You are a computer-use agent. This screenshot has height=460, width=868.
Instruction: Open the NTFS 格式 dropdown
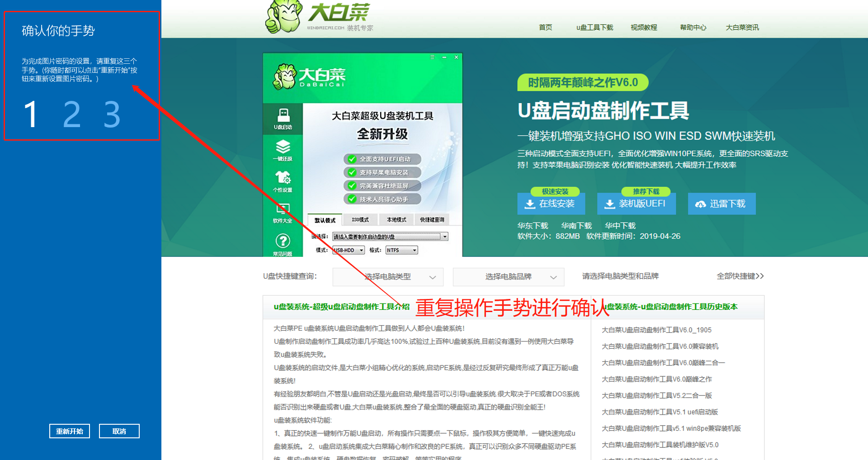[x=415, y=250]
